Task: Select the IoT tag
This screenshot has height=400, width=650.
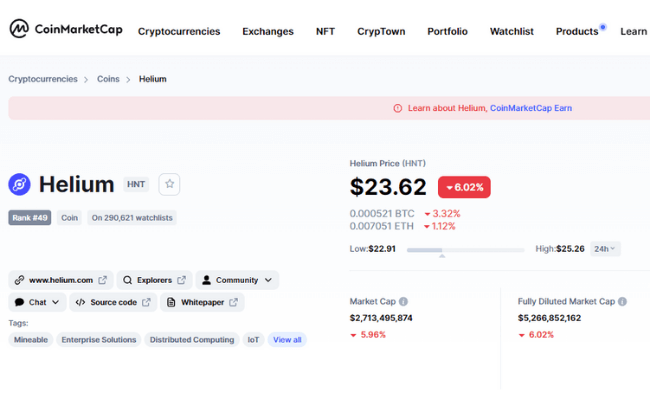Action: tap(253, 340)
